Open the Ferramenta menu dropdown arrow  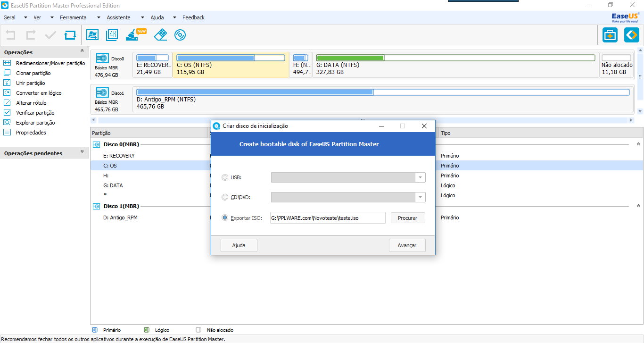coord(99,17)
